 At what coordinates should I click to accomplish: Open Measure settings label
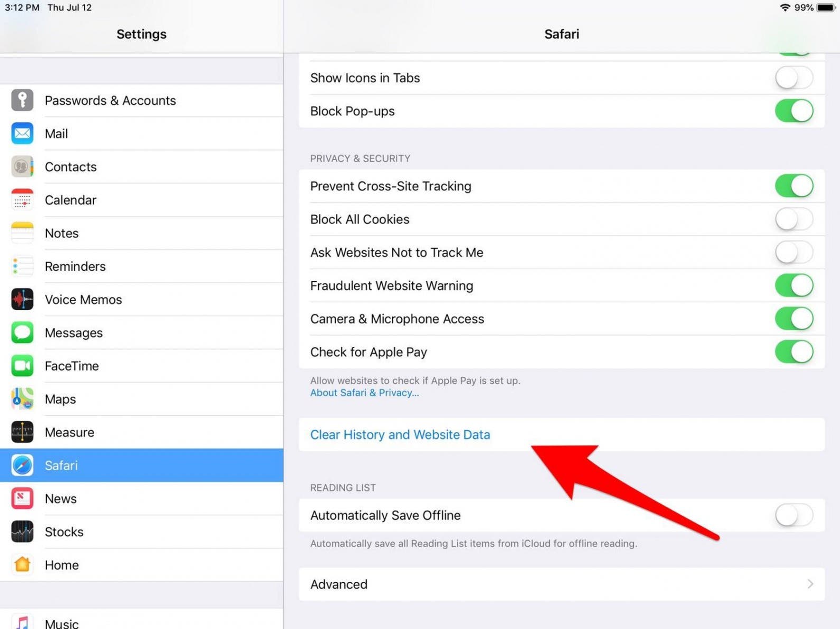(70, 432)
